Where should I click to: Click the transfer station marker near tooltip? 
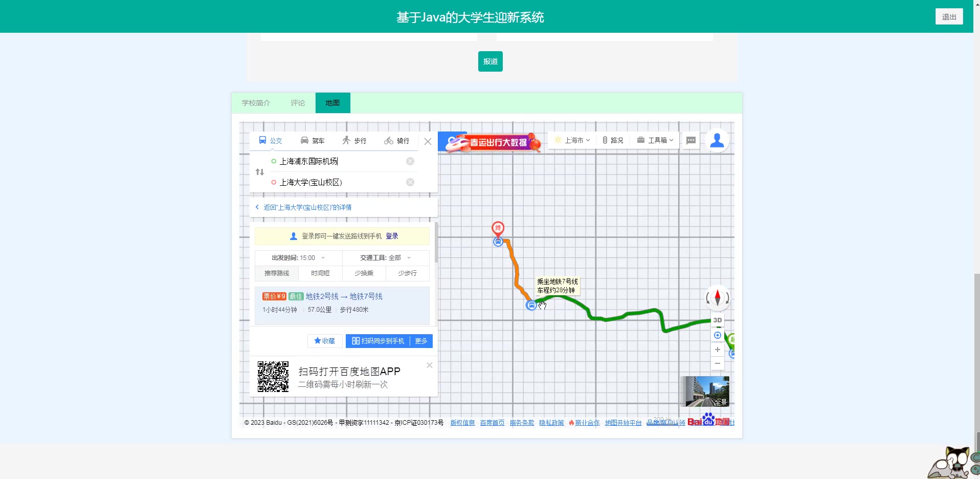[531, 306]
